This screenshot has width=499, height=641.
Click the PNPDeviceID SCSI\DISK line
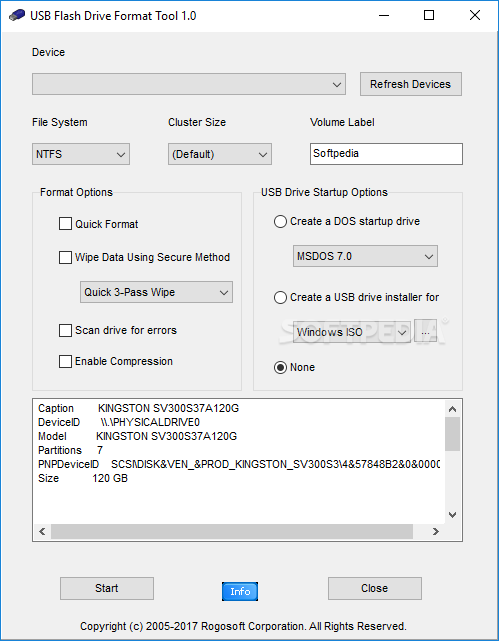click(239, 464)
